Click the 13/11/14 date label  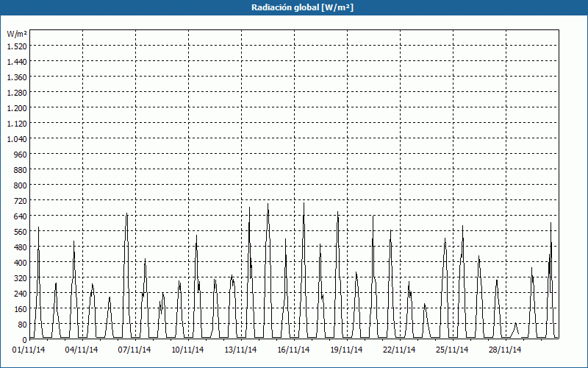(240, 350)
